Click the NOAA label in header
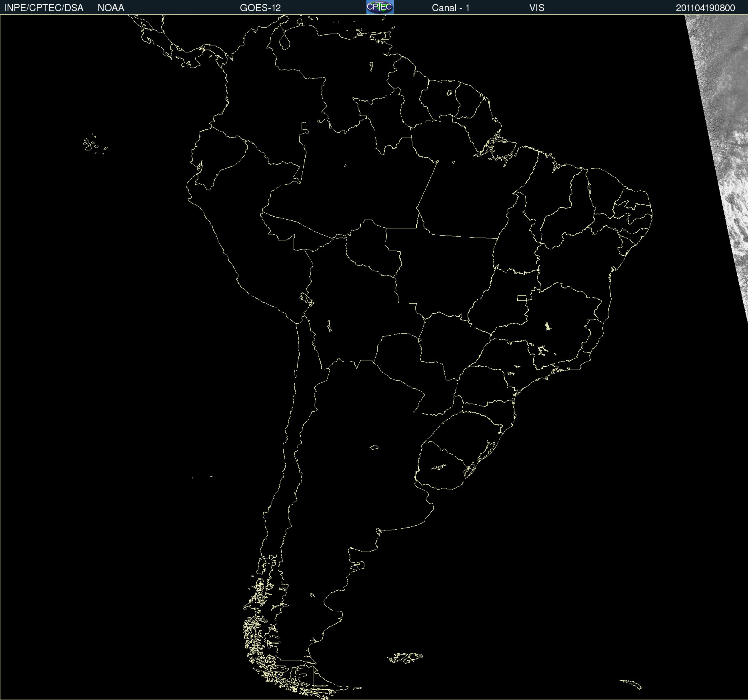748x700 pixels. [111, 8]
